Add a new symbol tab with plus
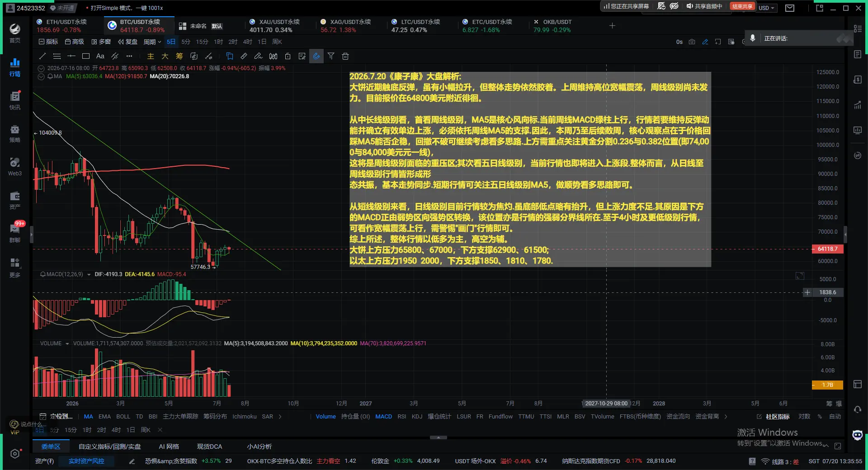The height and width of the screenshot is (470, 868). 612,26
